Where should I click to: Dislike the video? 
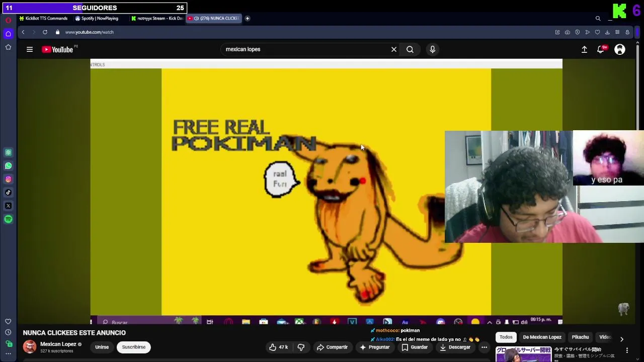(301, 347)
